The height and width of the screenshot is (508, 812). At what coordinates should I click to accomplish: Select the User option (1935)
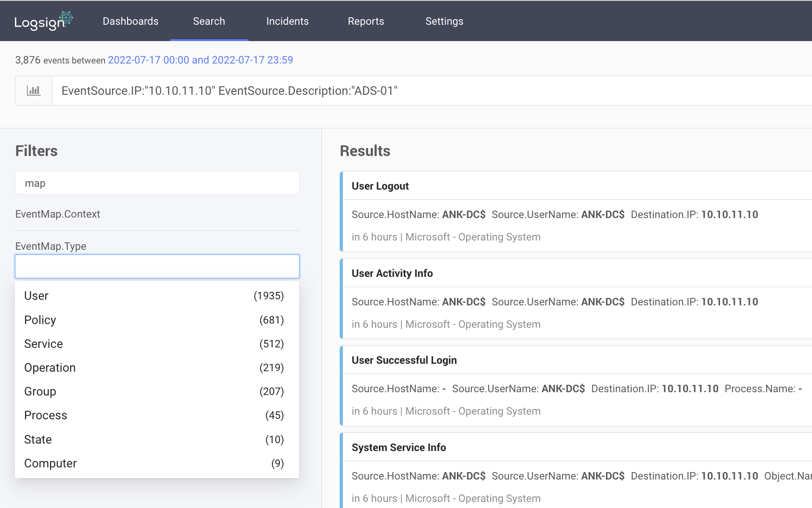157,296
